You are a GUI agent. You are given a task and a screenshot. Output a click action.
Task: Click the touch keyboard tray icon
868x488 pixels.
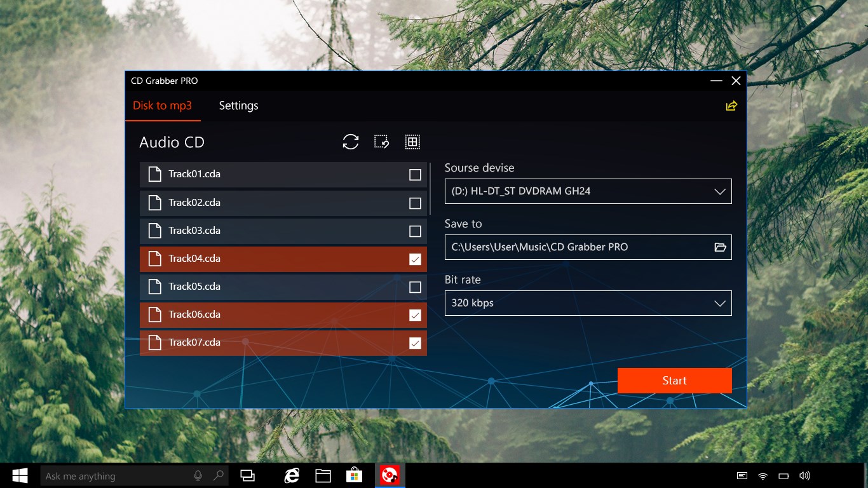click(x=742, y=476)
